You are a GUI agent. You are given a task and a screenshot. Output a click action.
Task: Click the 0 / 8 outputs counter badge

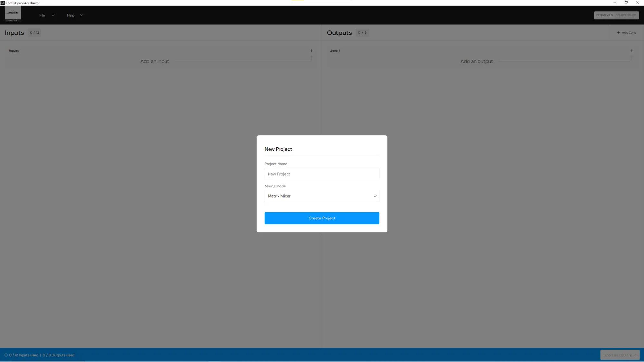pyautogui.click(x=362, y=33)
